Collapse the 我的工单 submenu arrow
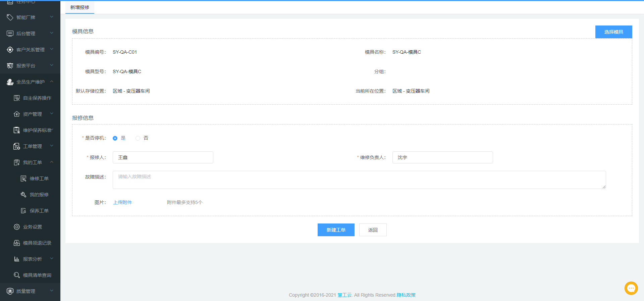 point(52,162)
